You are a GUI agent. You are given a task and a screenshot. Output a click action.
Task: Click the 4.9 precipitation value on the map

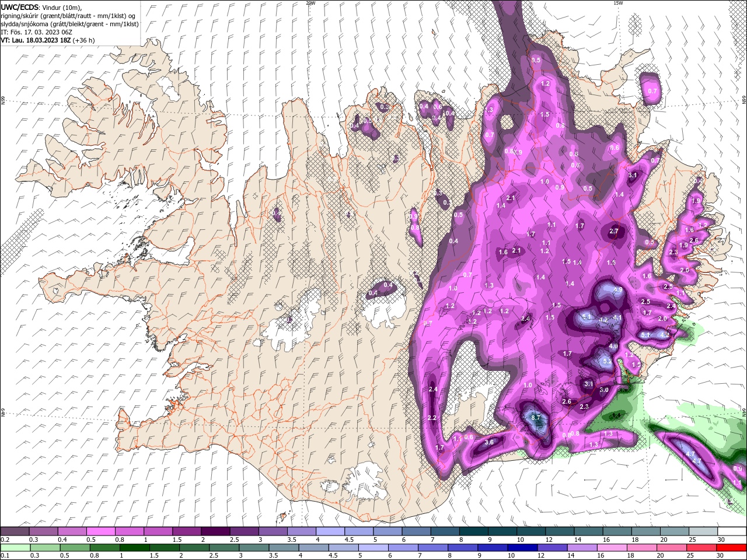618,290
